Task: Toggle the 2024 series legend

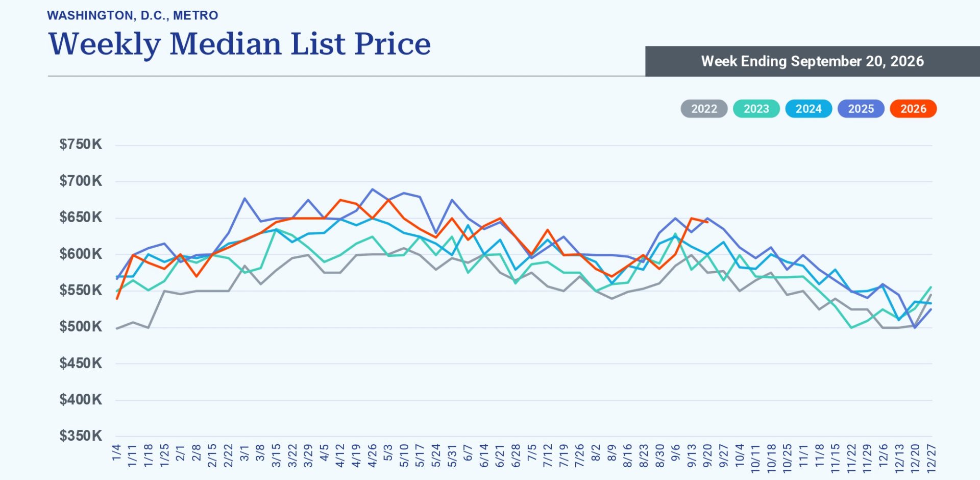Action: pos(808,109)
